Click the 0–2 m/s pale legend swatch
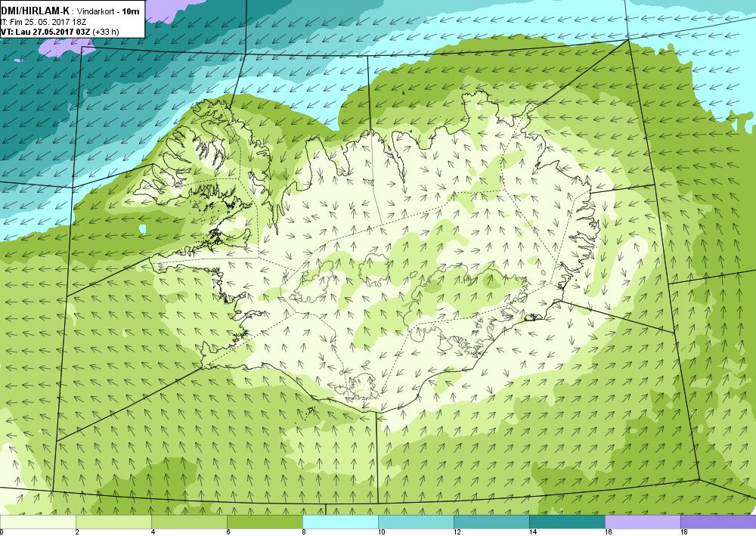The height and width of the screenshot is (536, 756). pos(38,522)
